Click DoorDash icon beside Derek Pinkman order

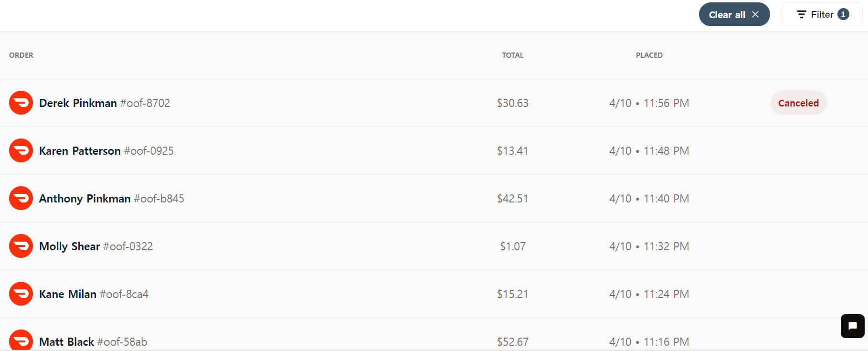21,103
